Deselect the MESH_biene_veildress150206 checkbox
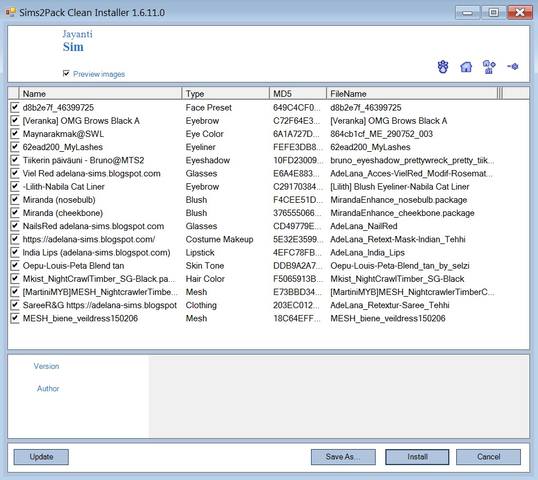 pos(14,318)
